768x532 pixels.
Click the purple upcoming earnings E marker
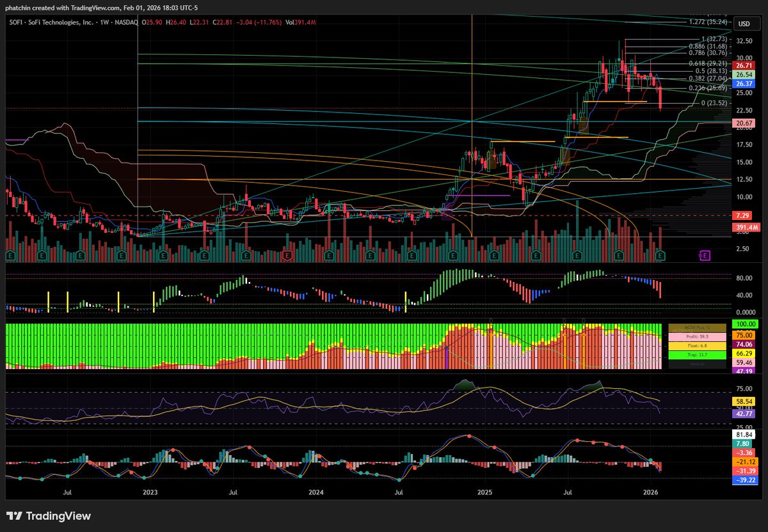pos(705,256)
